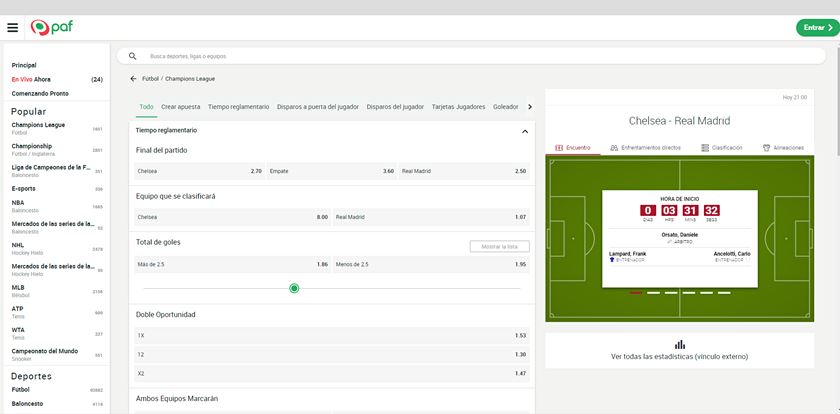Click the search magnifier icon

pyautogui.click(x=133, y=56)
